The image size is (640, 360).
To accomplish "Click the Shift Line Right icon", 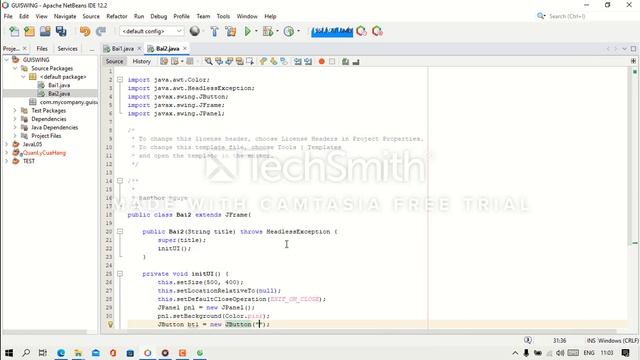I will (308, 62).
